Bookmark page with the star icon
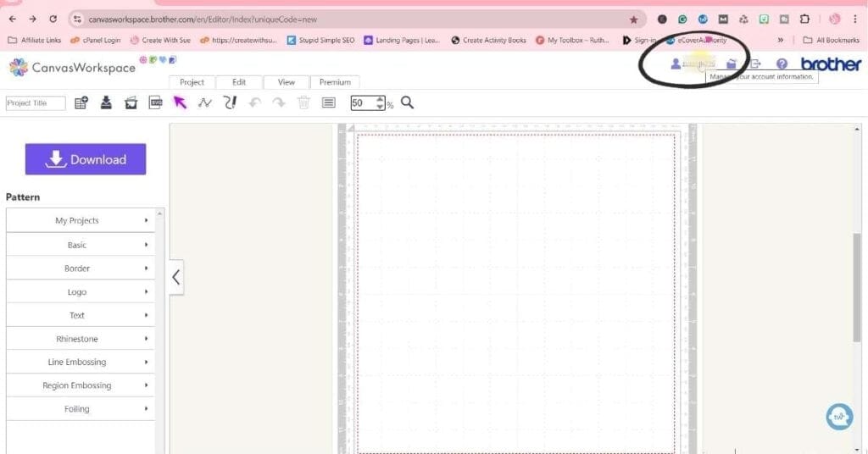868x454 pixels. point(633,19)
